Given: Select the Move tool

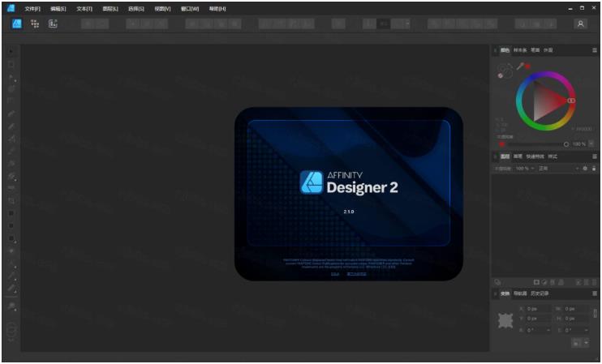Looking at the screenshot, I should [x=11, y=51].
